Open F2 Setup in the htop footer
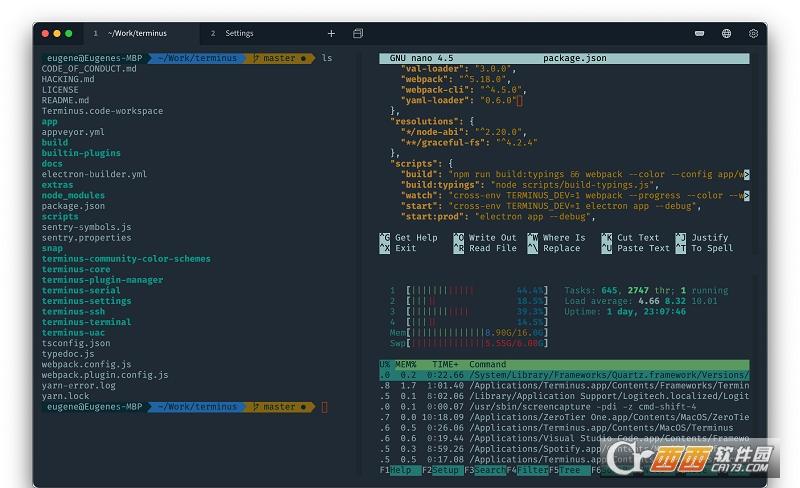The height and width of the screenshot is (488, 800). [x=440, y=470]
